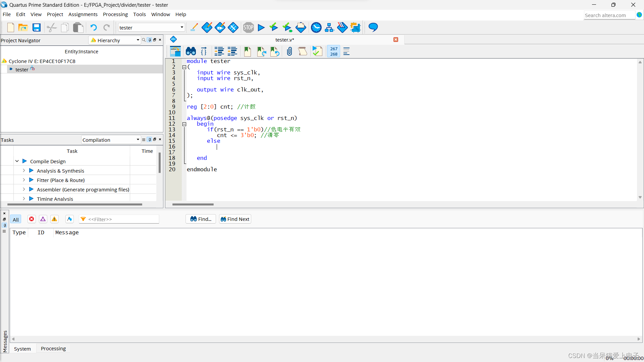Click the Insert Template scroll icon
The height and width of the screenshot is (362, 644).
coord(302,51)
